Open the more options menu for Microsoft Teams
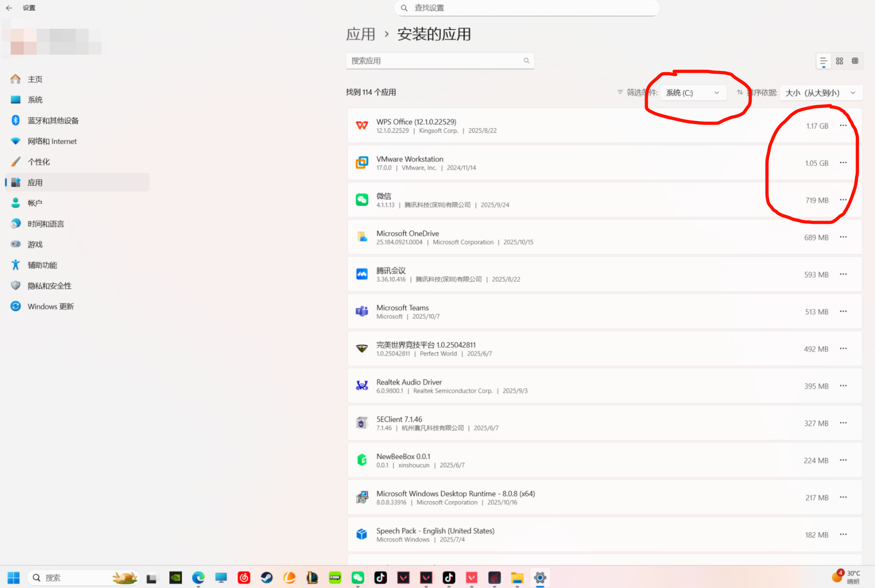The height and width of the screenshot is (588, 875). tap(843, 311)
